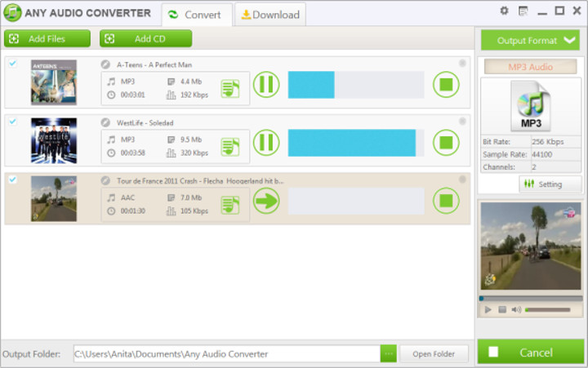The height and width of the screenshot is (368, 588).
Task: Click the preview video image
Action: point(530,246)
